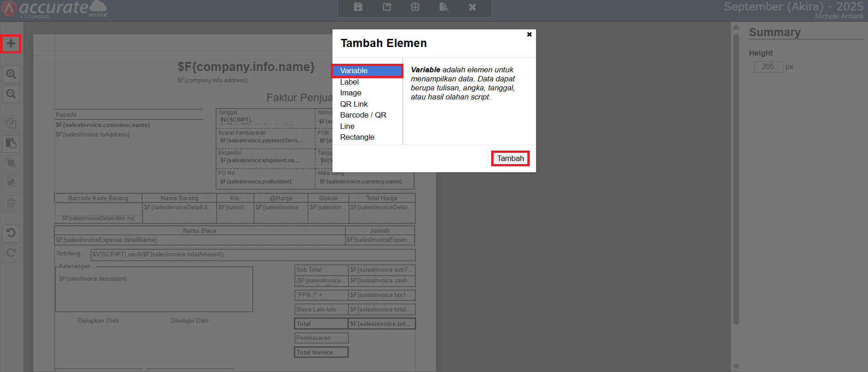868x372 pixels.
Task: Pick QR Link element type
Action: (x=354, y=104)
